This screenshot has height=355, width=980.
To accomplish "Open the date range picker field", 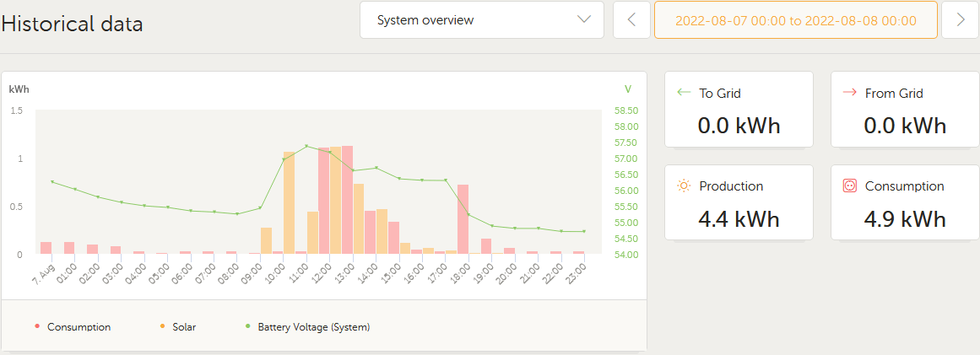I will 795,20.
